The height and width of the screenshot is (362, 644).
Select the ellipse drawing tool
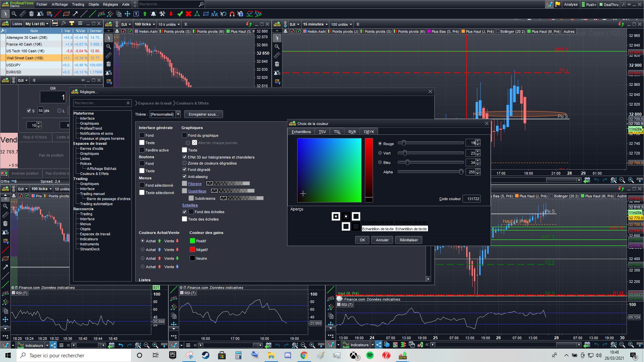point(66,14)
